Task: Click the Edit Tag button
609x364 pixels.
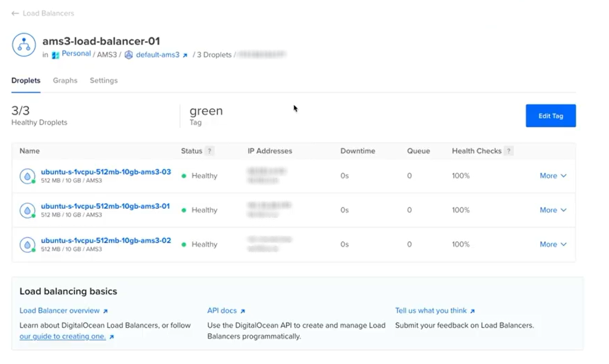Action: coord(551,115)
